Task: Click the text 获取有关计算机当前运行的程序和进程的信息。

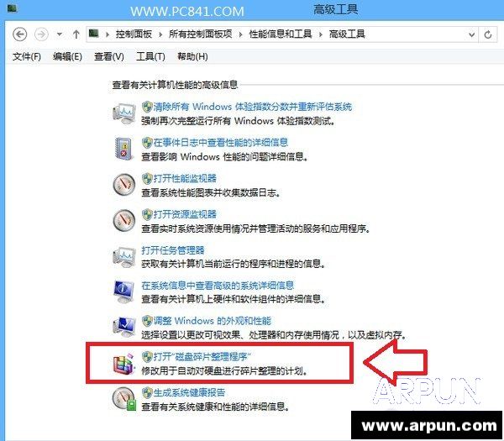Action: [234, 264]
